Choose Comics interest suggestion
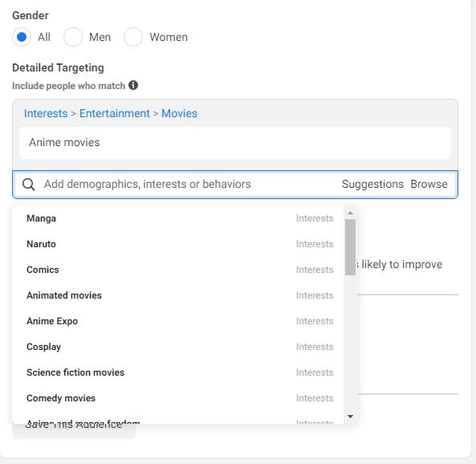This screenshot has height=464, width=476. click(x=178, y=270)
